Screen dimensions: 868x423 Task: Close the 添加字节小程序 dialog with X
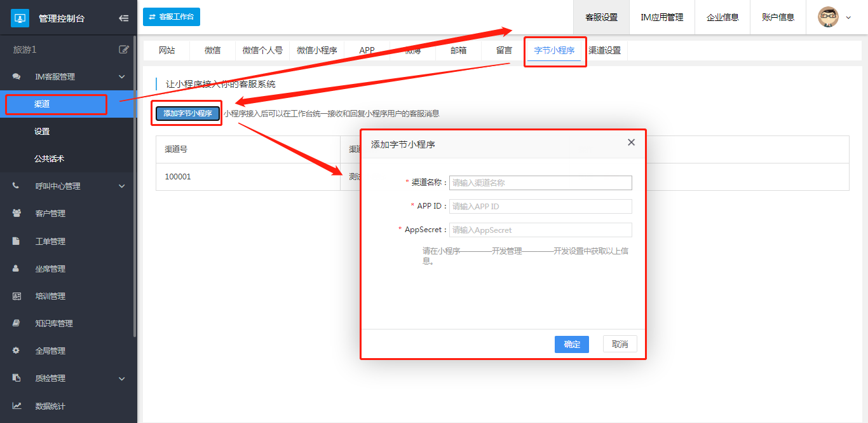click(631, 142)
